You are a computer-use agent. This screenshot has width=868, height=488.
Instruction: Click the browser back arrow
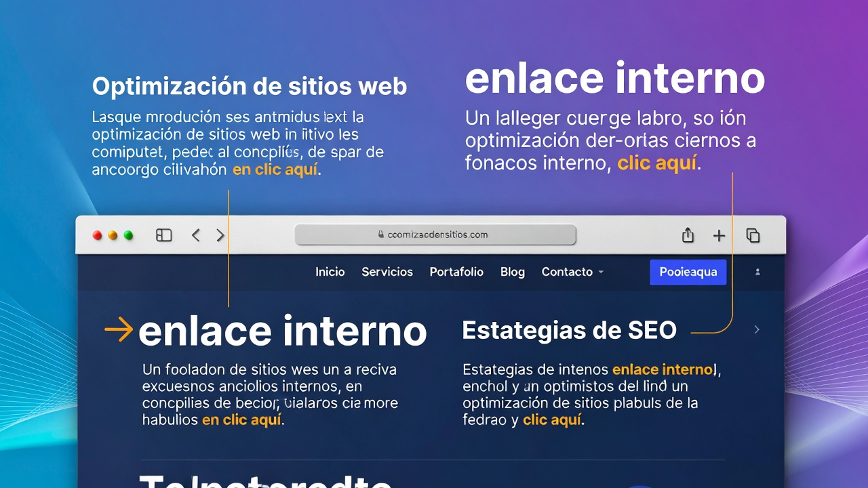pyautogui.click(x=196, y=235)
